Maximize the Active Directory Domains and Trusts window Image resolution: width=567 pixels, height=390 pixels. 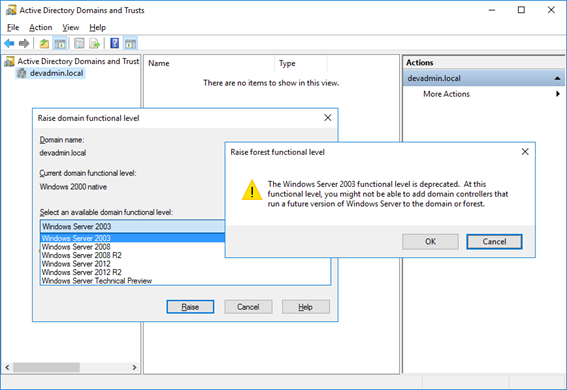click(x=521, y=10)
